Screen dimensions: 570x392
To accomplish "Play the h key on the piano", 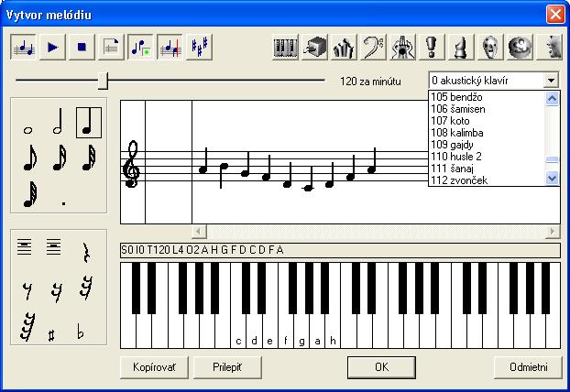I will (x=333, y=332).
